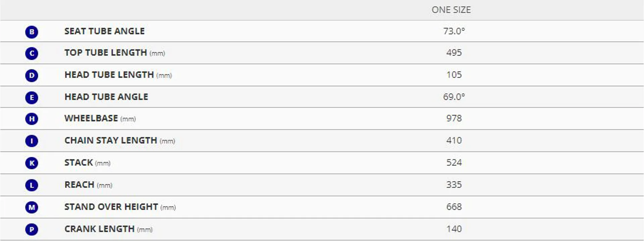Click the C circle icon for top tube length
Screen dimensions: 644x242
pyautogui.click(x=32, y=53)
